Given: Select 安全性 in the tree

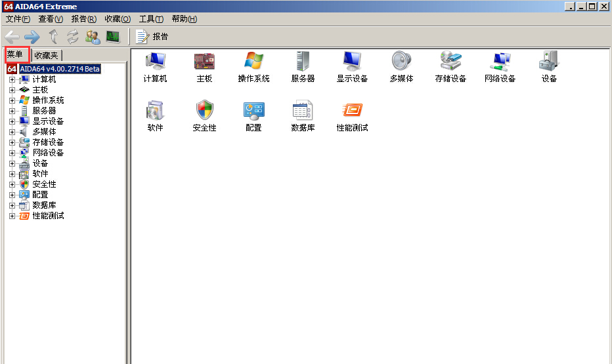Looking at the screenshot, I should point(44,184).
